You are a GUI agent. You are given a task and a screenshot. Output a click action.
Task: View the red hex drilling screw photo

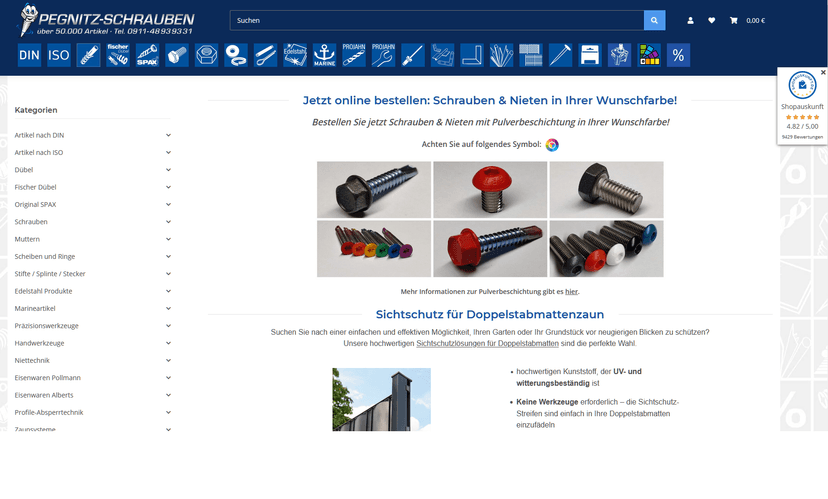(x=490, y=249)
